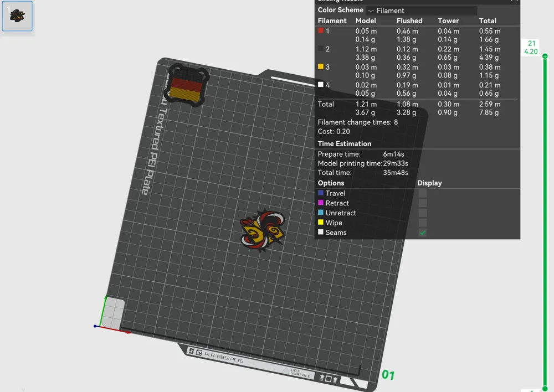Select the red and yellow logo model at center
This screenshot has height=392, width=554.
(x=262, y=230)
